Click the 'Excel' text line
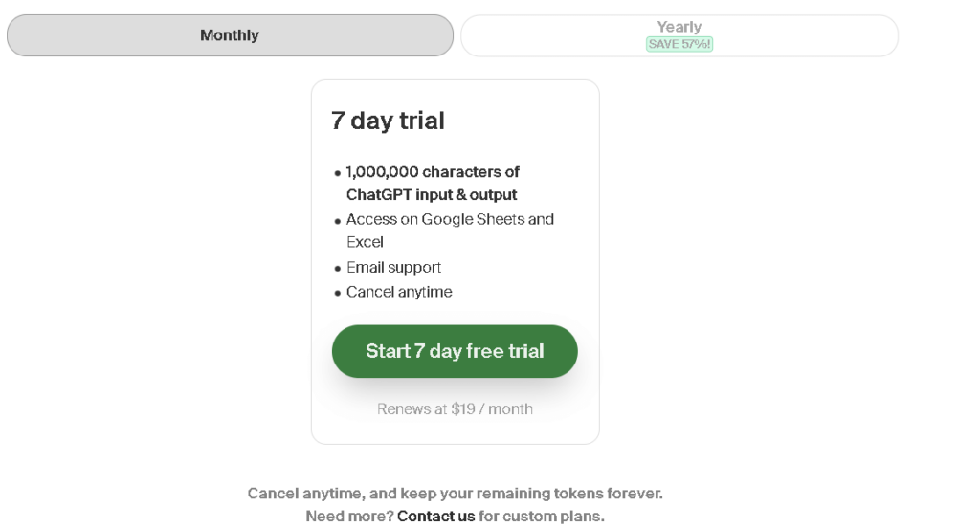 (365, 242)
